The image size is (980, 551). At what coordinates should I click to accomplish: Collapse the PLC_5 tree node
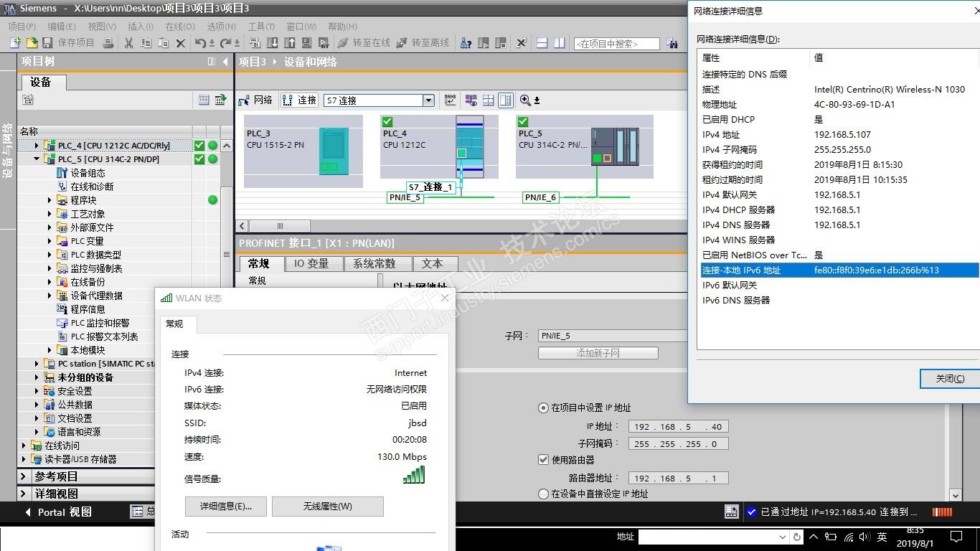pos(37,159)
